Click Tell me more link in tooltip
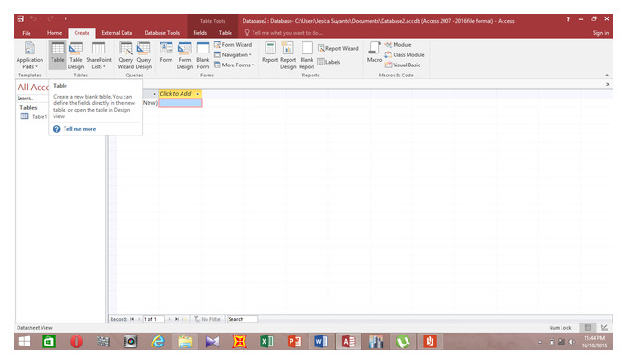This screenshot has width=627, height=364. coord(79,129)
